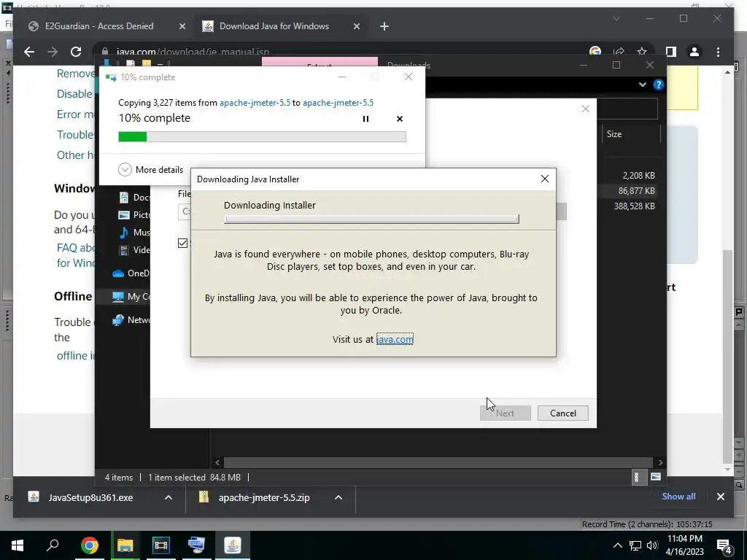Open Windows taskbar search
This screenshot has height=560, width=747.
pos(53,545)
